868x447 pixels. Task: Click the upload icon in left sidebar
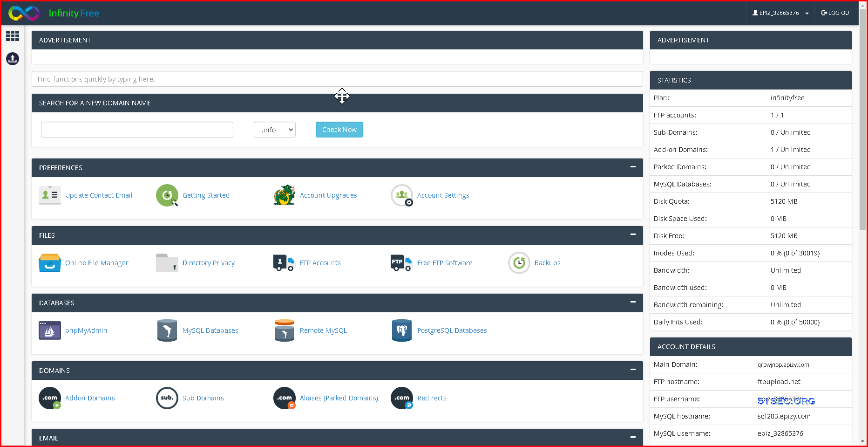click(x=13, y=58)
